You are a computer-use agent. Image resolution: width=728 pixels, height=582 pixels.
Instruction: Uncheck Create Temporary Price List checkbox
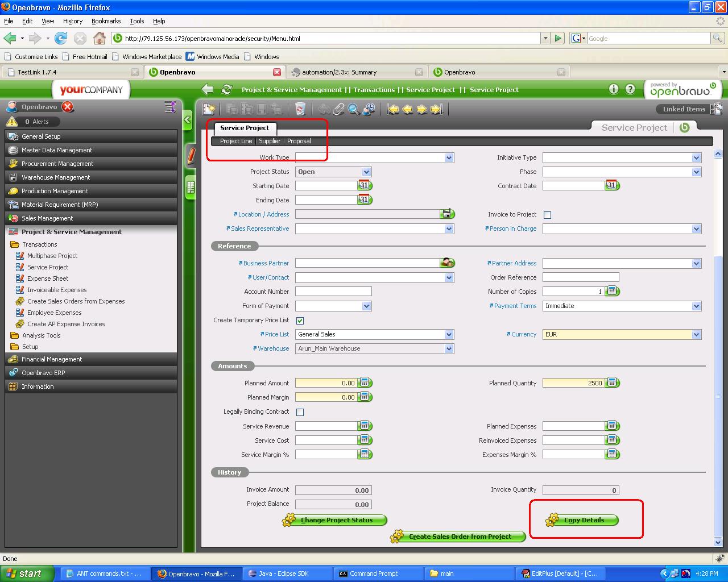300,321
